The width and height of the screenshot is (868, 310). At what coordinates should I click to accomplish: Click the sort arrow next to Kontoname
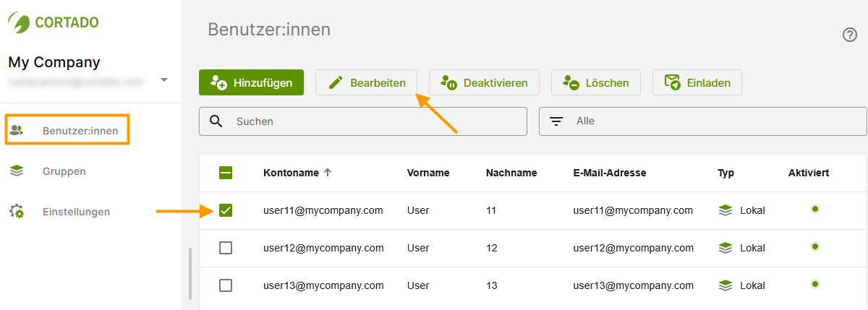coord(328,173)
